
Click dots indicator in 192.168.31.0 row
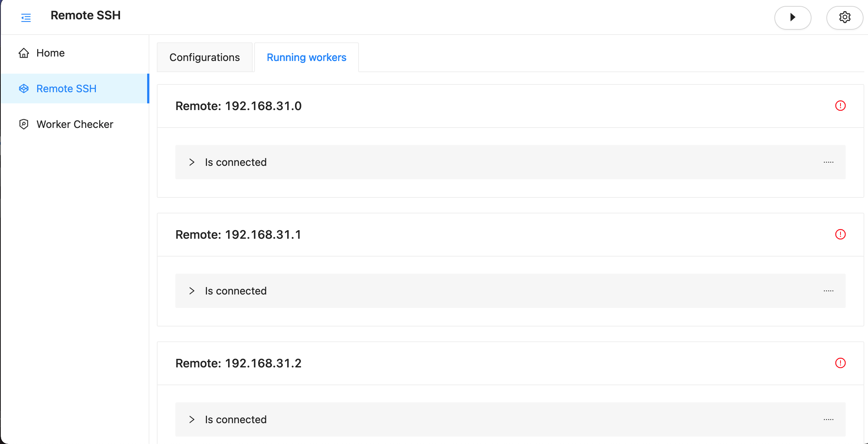pos(828,162)
